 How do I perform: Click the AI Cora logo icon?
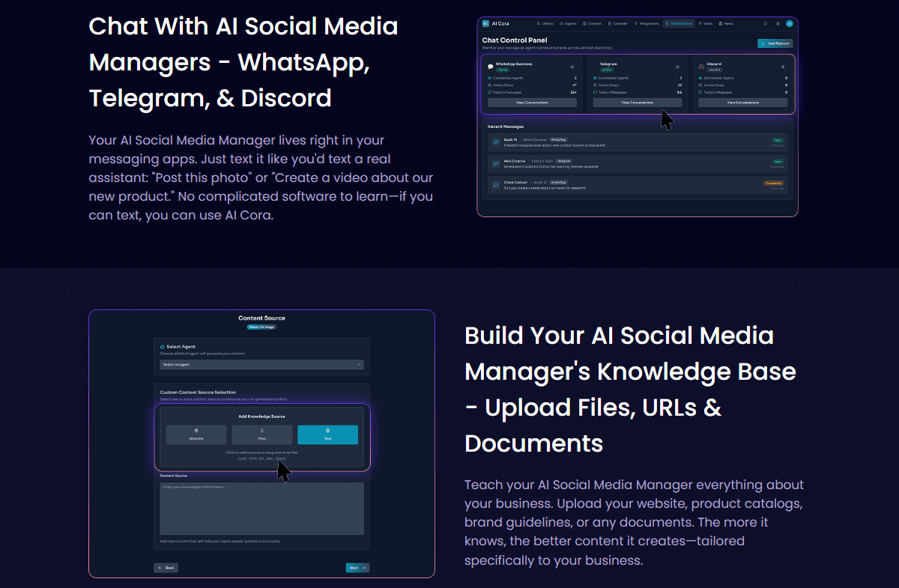click(486, 24)
